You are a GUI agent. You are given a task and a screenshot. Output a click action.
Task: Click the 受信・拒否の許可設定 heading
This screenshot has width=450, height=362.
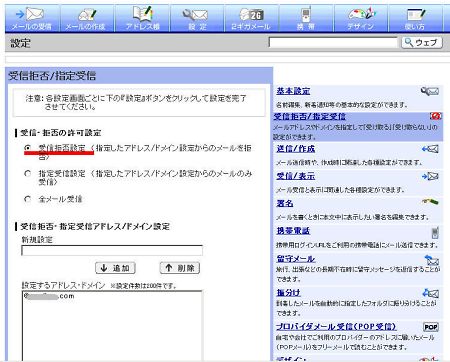61,133
